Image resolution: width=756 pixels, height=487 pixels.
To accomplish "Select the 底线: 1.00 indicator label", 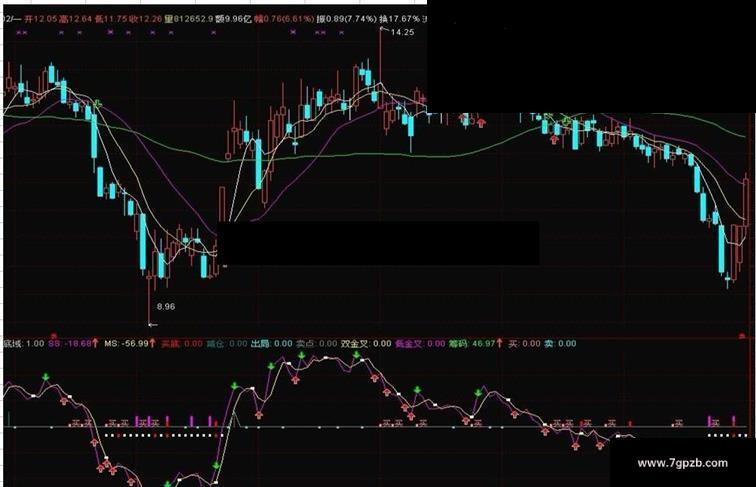I will [x=24, y=343].
